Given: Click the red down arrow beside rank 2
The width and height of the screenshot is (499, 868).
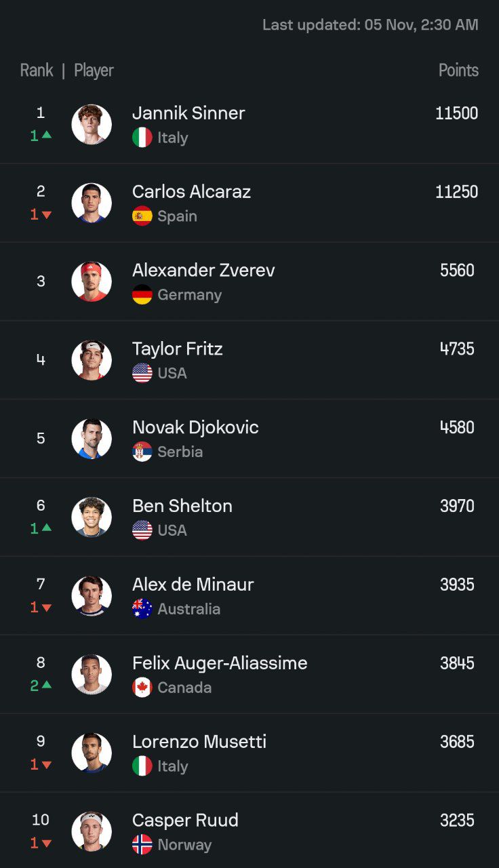Looking at the screenshot, I should pyautogui.click(x=47, y=215).
